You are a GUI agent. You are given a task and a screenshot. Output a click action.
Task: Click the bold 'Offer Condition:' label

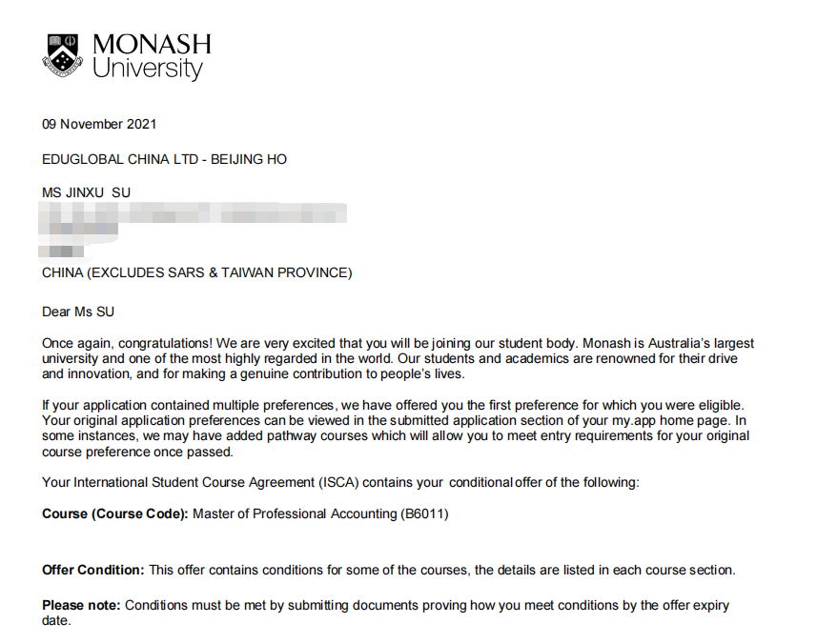pos(92,570)
